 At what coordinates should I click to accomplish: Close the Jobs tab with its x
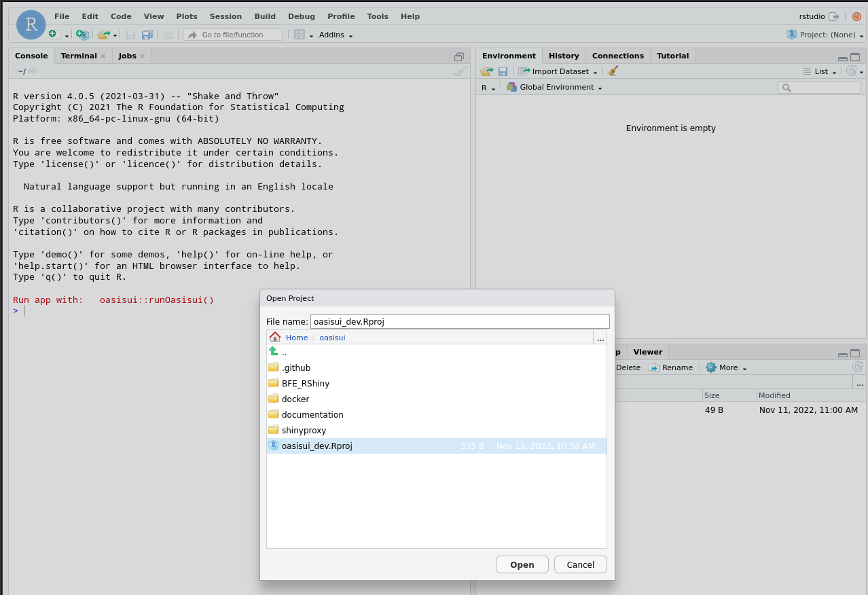click(x=142, y=56)
